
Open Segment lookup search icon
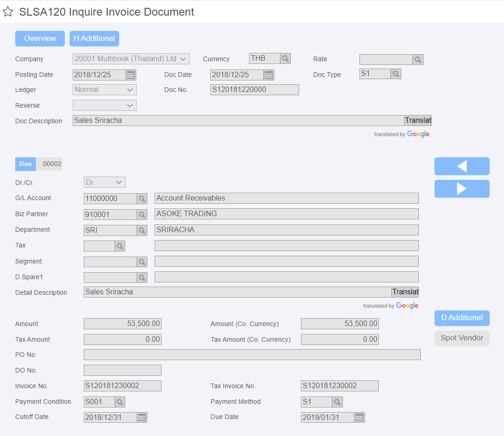click(142, 262)
